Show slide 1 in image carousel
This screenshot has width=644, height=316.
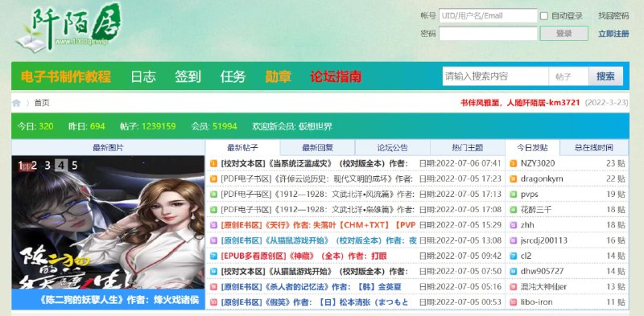(x=22, y=166)
